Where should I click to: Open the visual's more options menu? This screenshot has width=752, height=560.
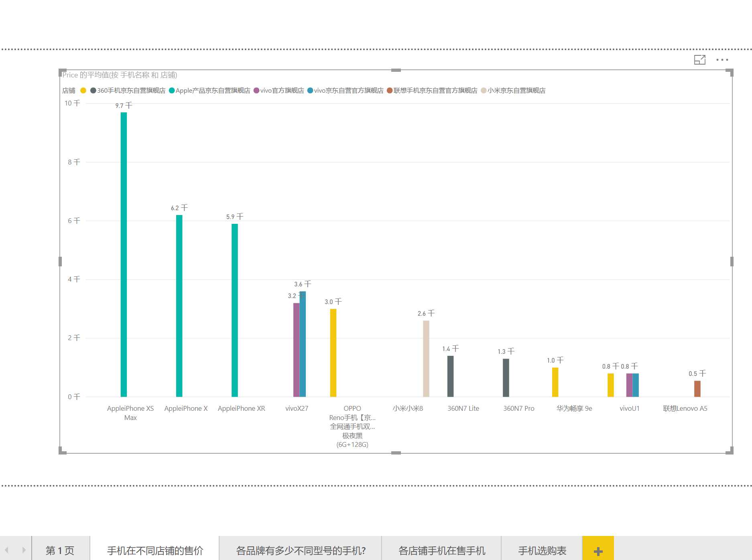[722, 60]
